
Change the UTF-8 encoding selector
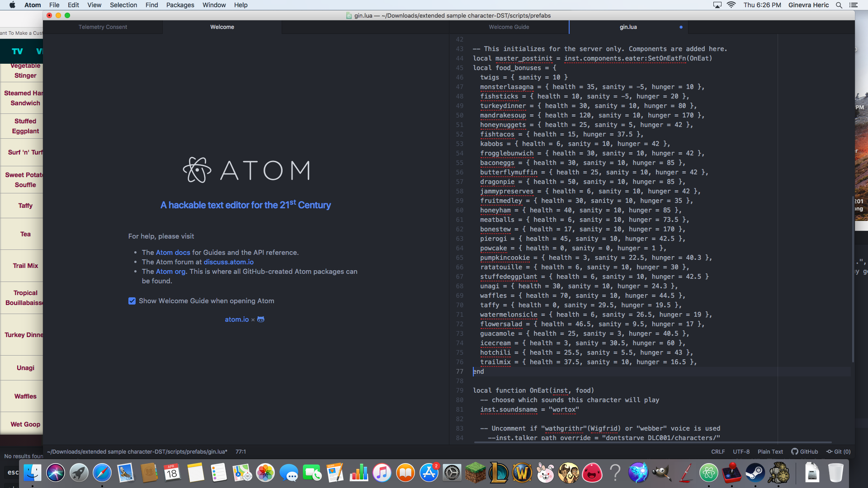[x=741, y=451]
